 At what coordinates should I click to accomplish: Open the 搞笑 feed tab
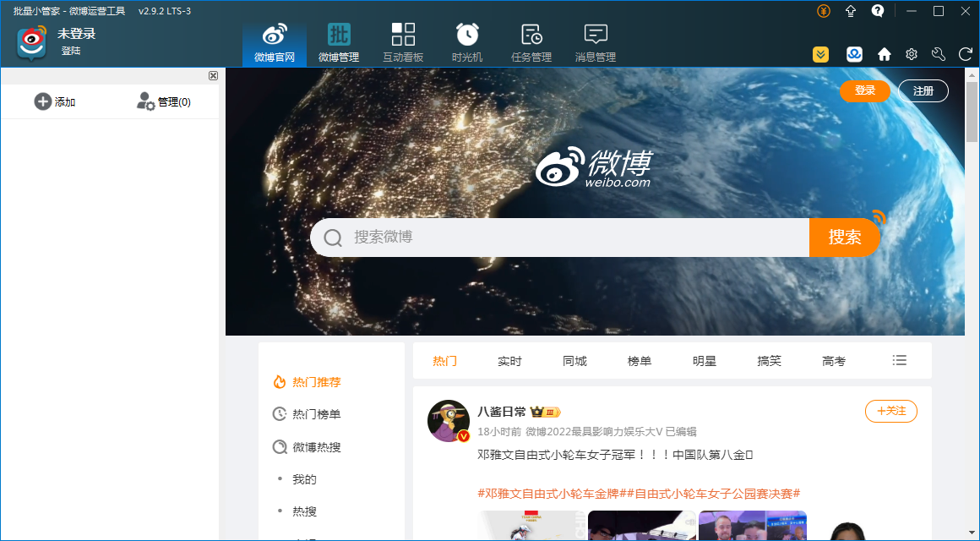click(770, 361)
